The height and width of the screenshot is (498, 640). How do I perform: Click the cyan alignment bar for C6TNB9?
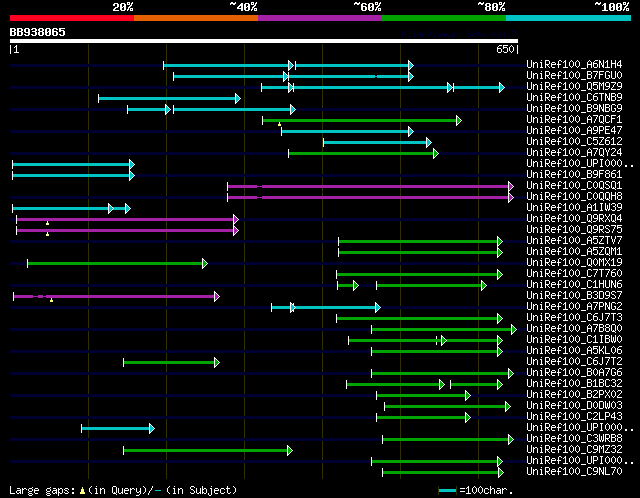pyautogui.click(x=169, y=98)
